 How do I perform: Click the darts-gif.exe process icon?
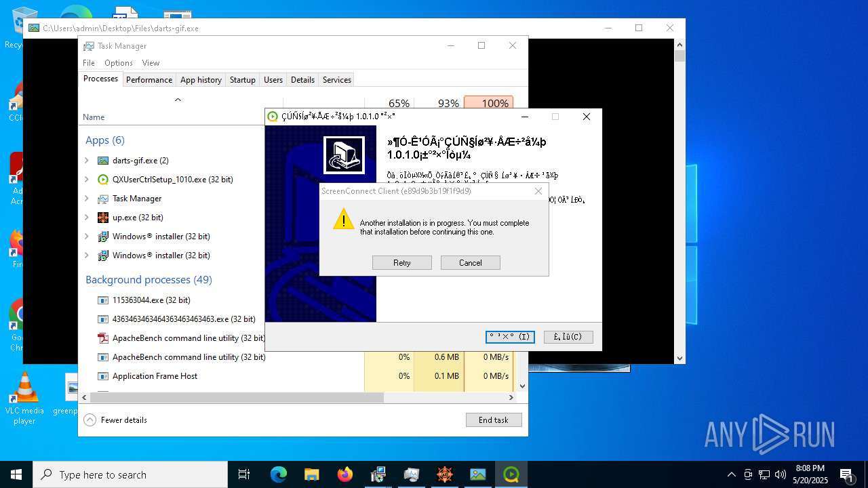103,161
